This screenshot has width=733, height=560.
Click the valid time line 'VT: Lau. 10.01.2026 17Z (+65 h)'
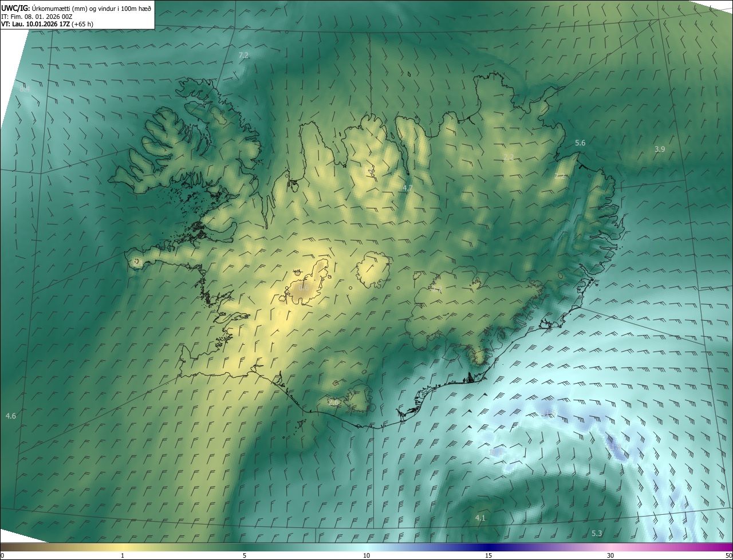[x=47, y=24]
